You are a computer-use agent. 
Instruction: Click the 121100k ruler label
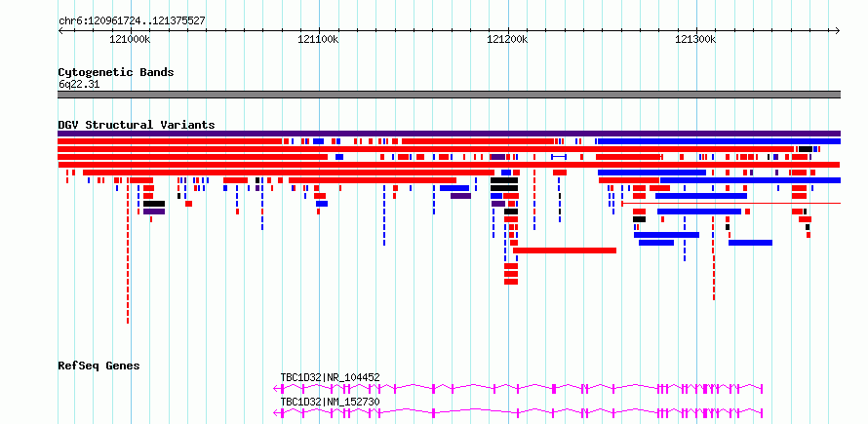pyautogui.click(x=319, y=39)
